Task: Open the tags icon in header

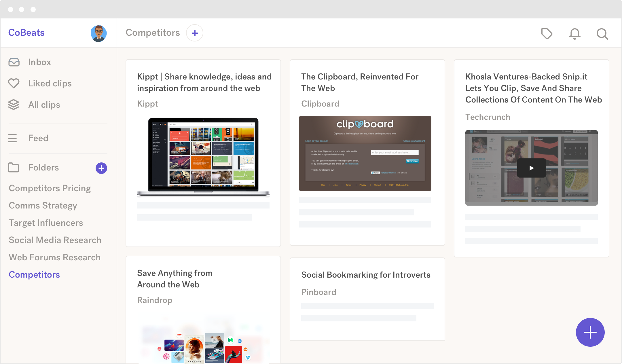Action: point(547,34)
